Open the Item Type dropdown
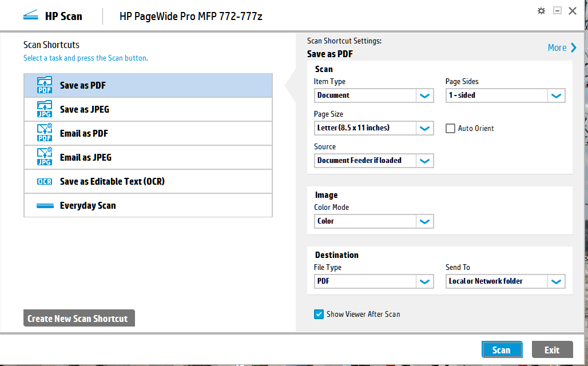The image size is (588, 366). [424, 96]
